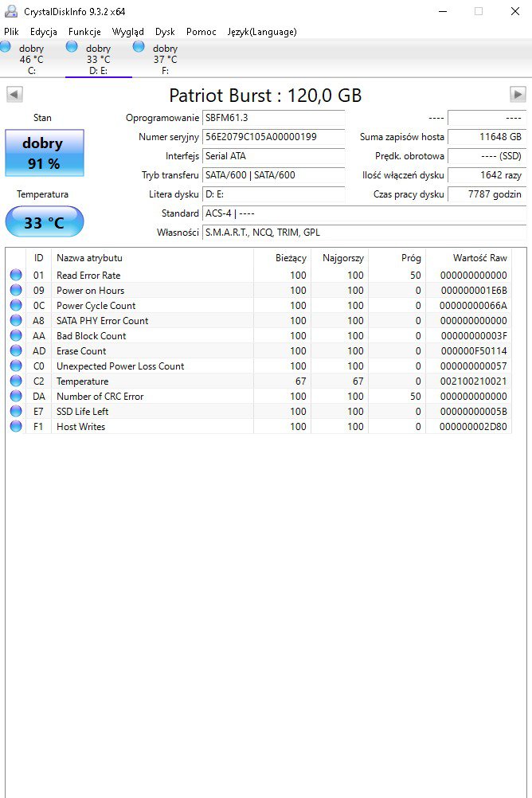Click the serial number field 56E2079C105A00000199
532x798 pixels.
coord(273,137)
